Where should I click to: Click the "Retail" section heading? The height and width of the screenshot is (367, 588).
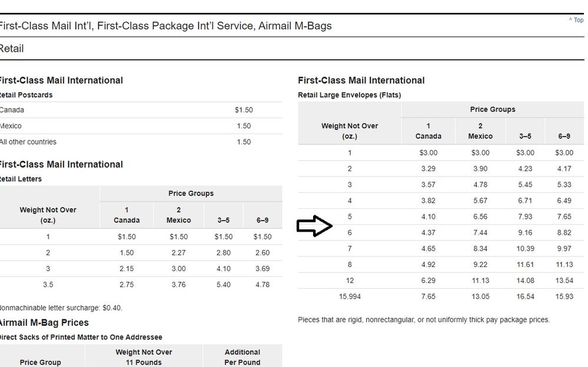click(12, 49)
